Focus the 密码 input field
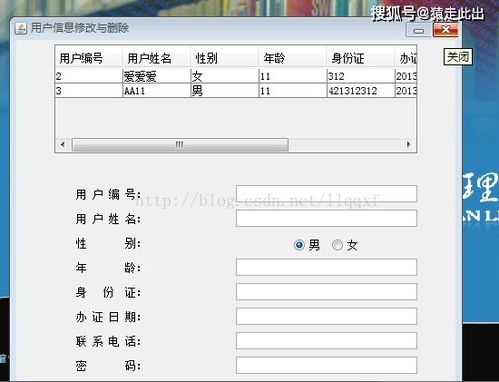 (x=326, y=365)
